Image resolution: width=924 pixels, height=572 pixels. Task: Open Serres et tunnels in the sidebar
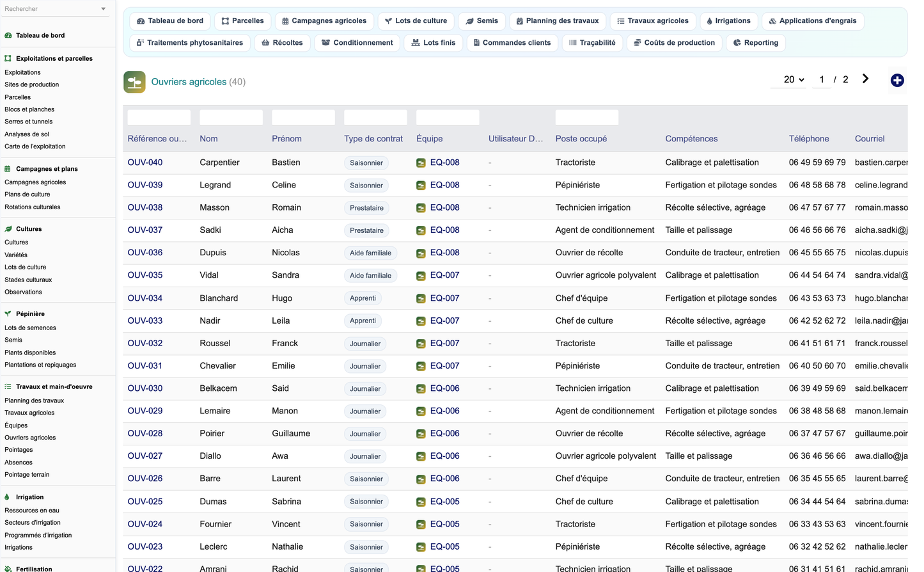29,122
